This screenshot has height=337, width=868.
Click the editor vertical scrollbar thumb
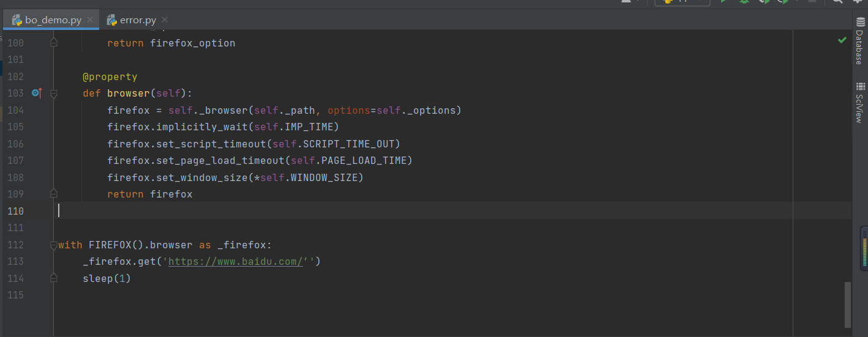pos(847,304)
